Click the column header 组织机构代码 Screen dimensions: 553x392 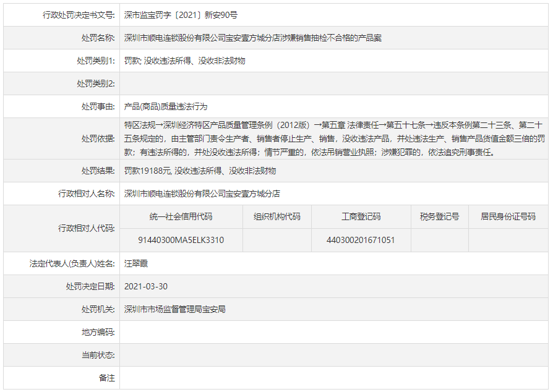(x=277, y=217)
